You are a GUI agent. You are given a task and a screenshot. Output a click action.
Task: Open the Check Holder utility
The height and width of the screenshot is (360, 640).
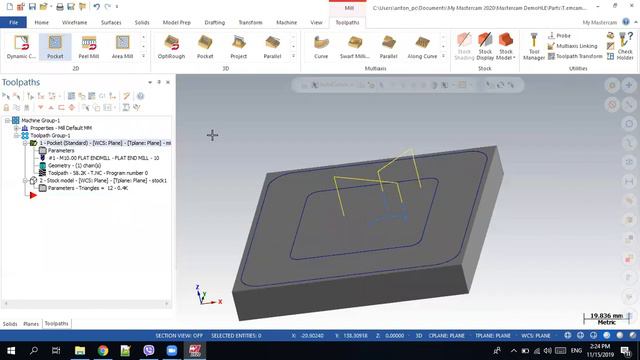(625, 47)
